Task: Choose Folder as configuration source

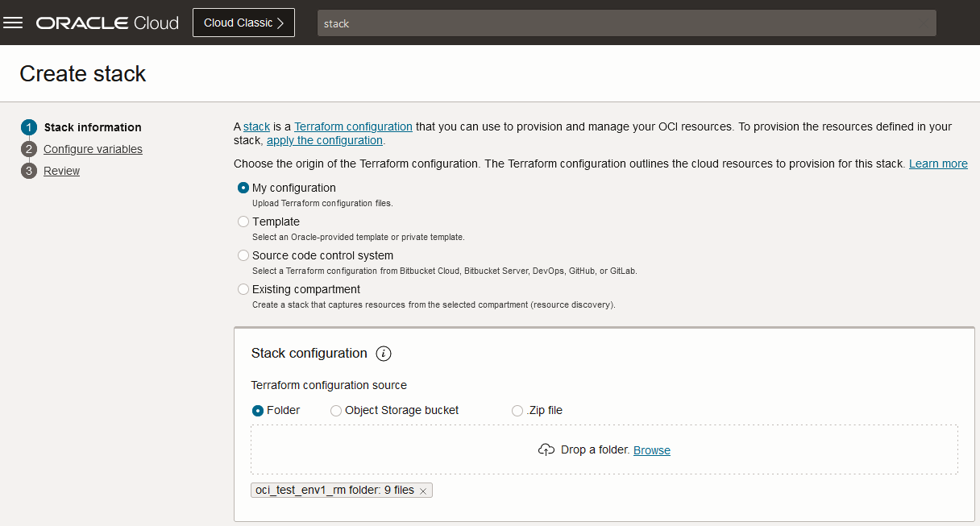Action: 258,410
